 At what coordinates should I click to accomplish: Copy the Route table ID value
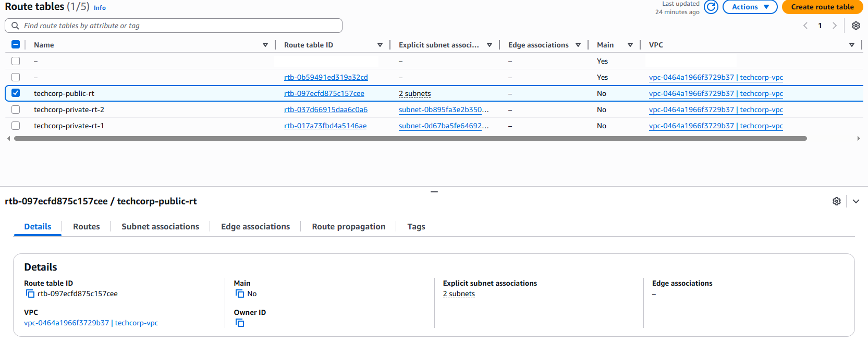30,294
